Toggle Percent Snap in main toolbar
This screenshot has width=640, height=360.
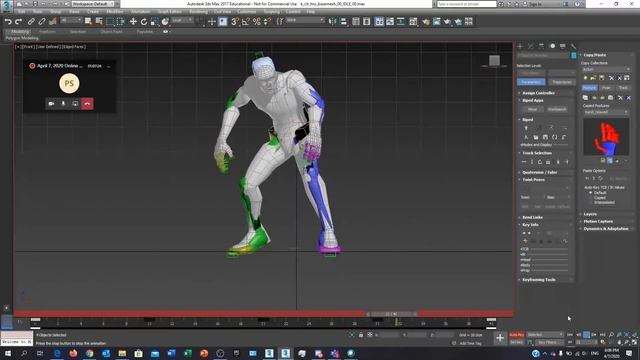pos(256,22)
